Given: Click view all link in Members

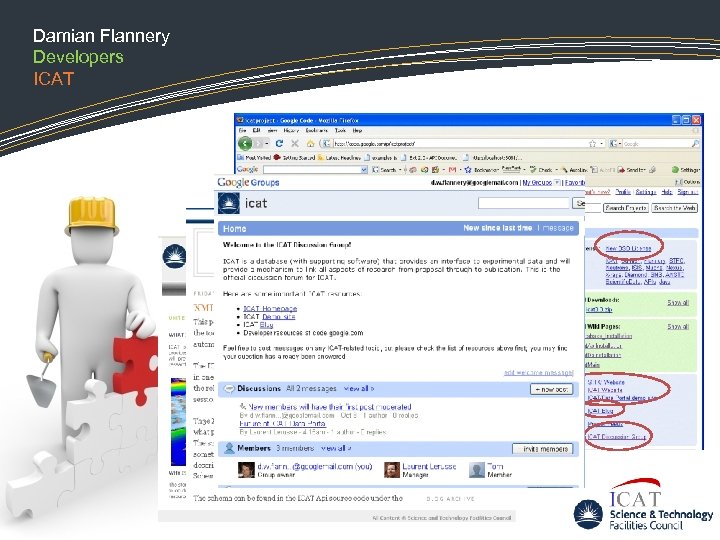Looking at the screenshot, I should 336,448.
